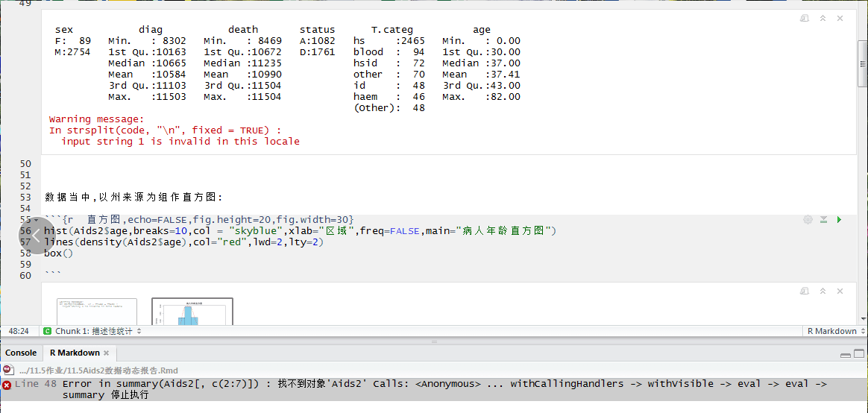The width and height of the screenshot is (868, 413).
Task: Minimize the bottom console pane
Action: tap(846, 354)
